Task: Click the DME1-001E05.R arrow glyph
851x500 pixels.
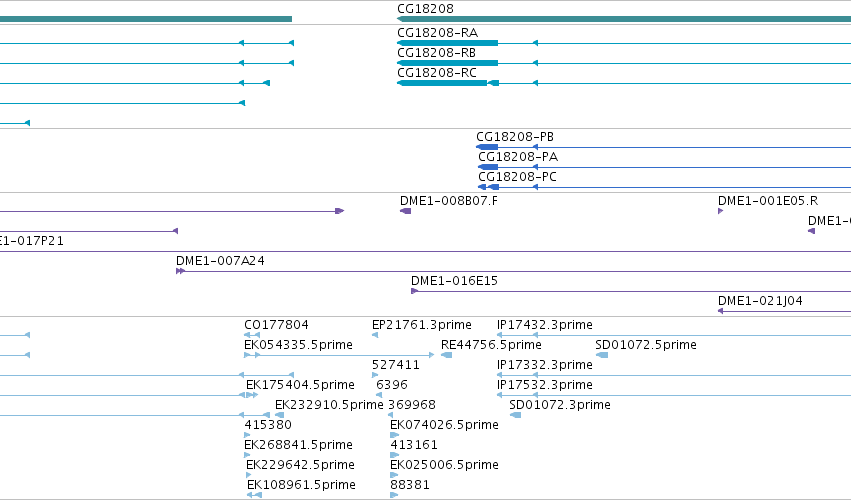Action: 721,211
